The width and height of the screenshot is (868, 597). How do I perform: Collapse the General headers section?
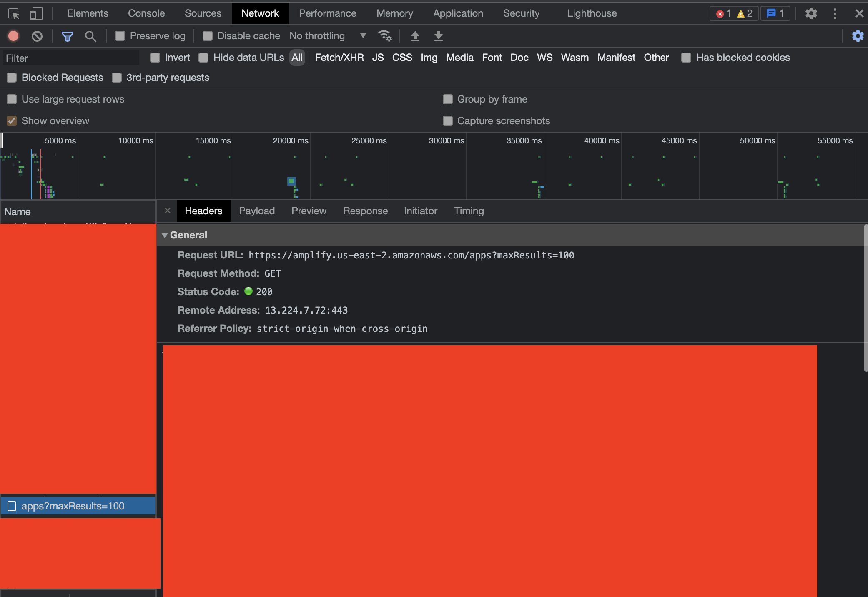(165, 235)
